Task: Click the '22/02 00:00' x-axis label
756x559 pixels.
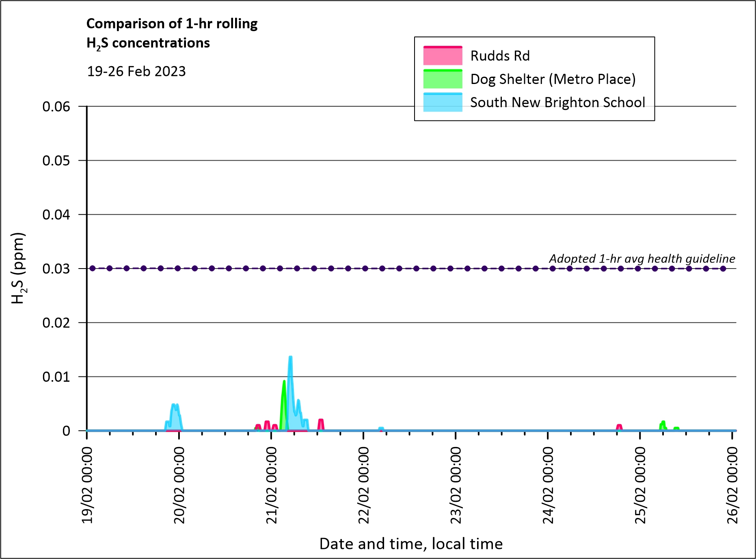Action: (x=364, y=485)
